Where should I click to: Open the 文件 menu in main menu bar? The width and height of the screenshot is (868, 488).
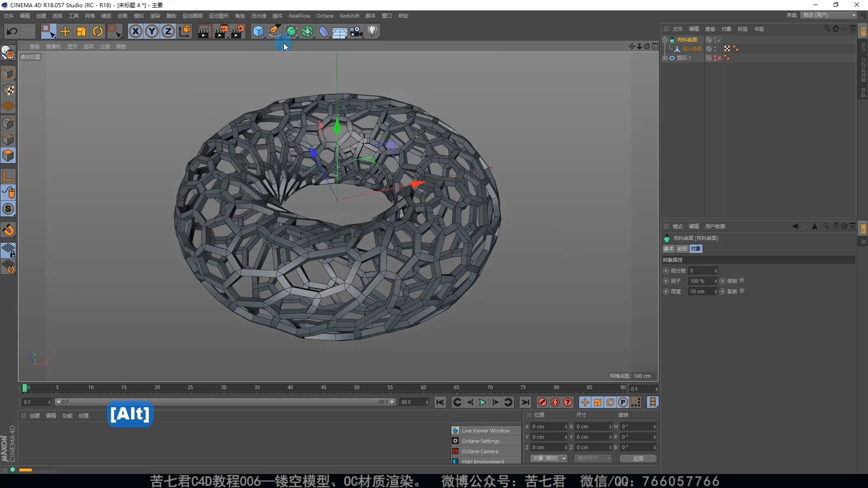pos(9,16)
